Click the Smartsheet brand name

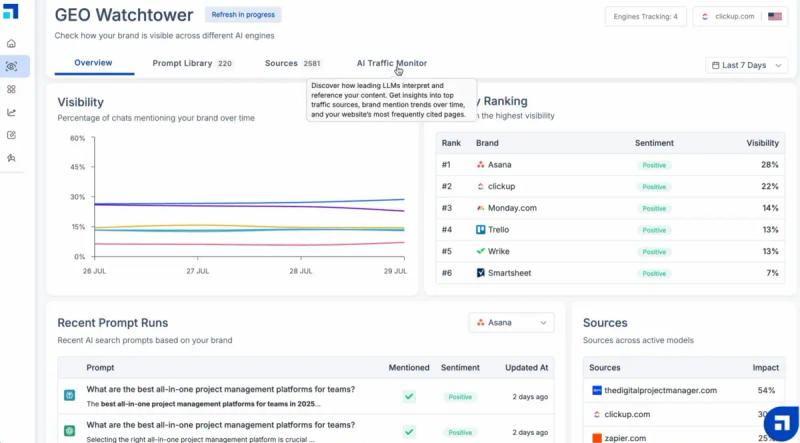[x=509, y=273]
